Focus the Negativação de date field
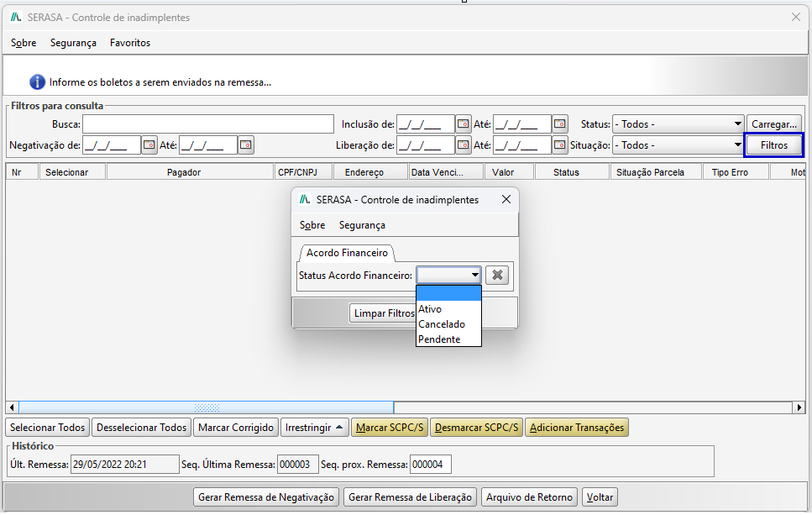Viewport: 812px width, 515px height. click(112, 145)
